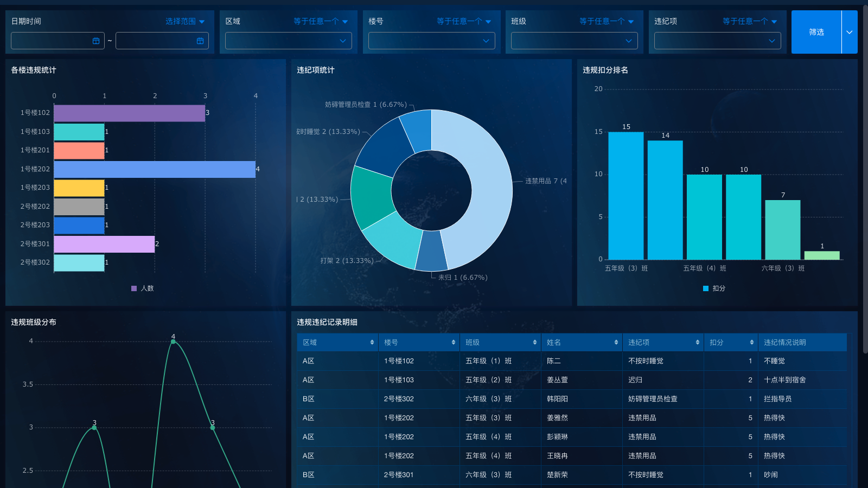Select the 未归 donut slice

tap(432, 252)
